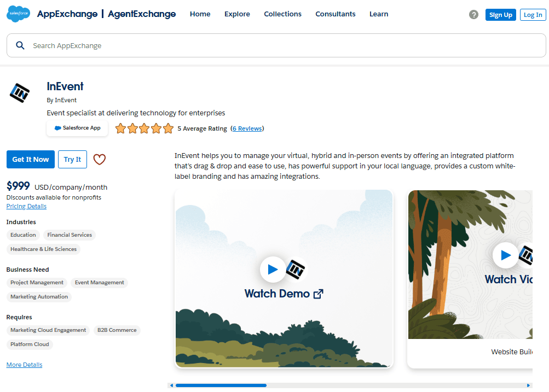549x392 pixels.
Task: Click the Sign Up button
Action: pos(500,15)
